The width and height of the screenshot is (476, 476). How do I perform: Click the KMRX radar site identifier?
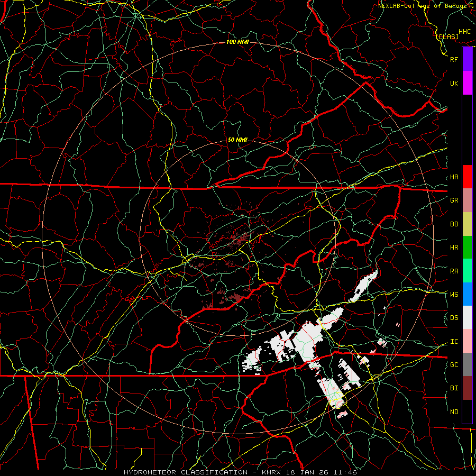(x=271, y=472)
